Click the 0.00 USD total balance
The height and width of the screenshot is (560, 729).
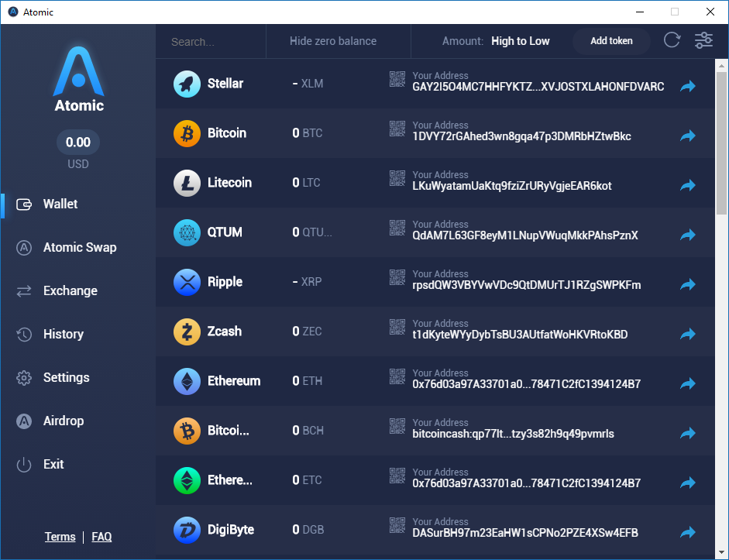tap(78, 143)
